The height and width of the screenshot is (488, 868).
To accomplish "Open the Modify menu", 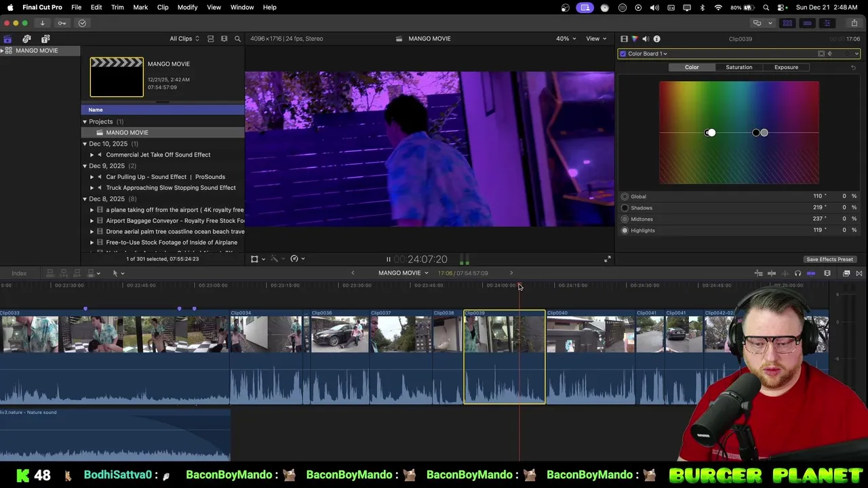I will pos(187,7).
